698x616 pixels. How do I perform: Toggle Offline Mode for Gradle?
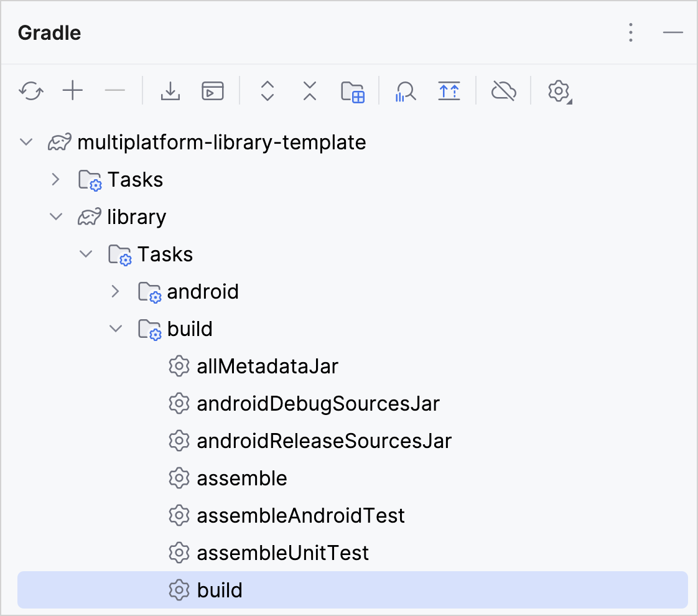(x=504, y=91)
